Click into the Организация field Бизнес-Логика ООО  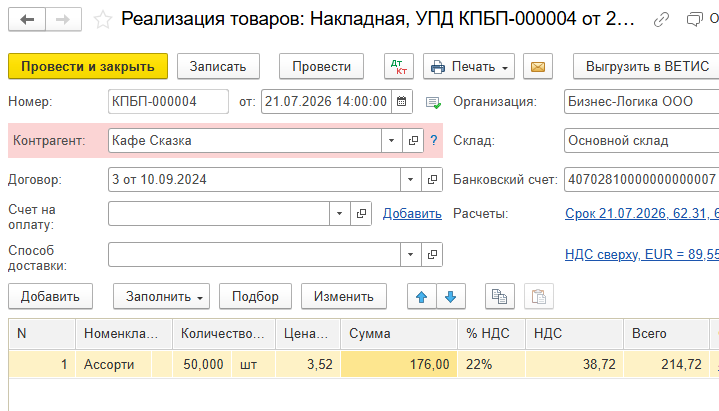642,101
